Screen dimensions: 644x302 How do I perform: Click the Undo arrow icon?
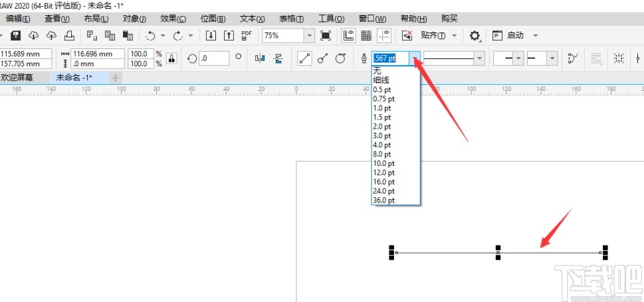[150, 36]
